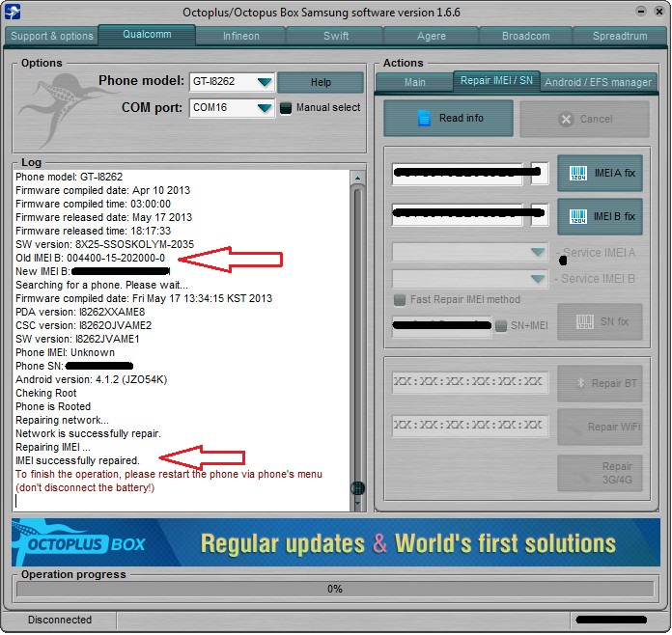
Task: Click log line 'Network is successfully repair.'
Action: pyautogui.click(x=88, y=433)
